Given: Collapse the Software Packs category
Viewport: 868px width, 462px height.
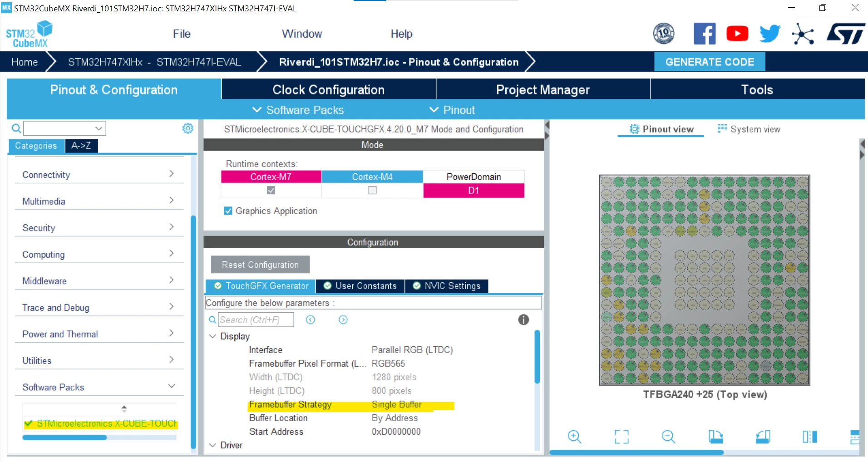Looking at the screenshot, I should coord(99,387).
